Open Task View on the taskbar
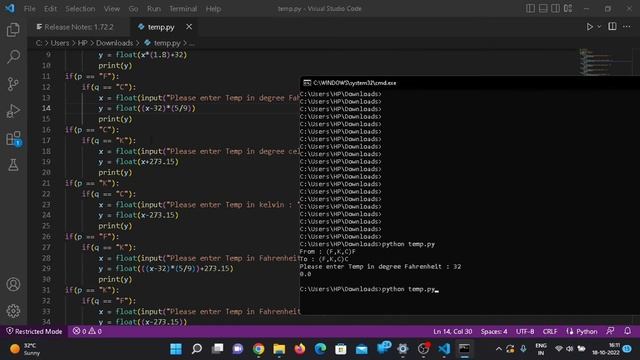The width and height of the screenshot is (640, 360). 218,349
